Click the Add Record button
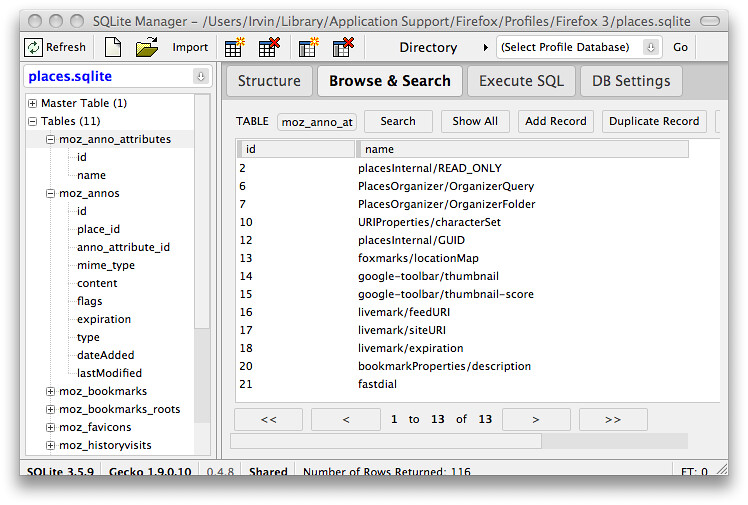 click(x=556, y=121)
